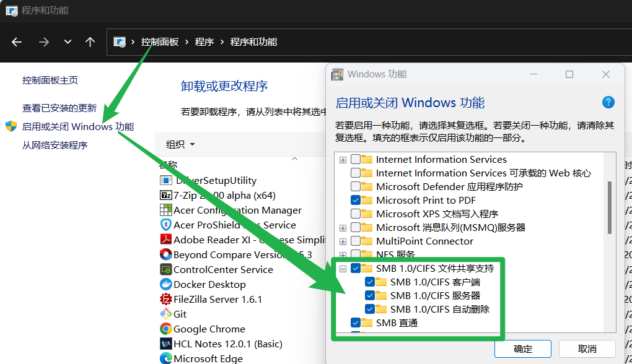Go up one level arrow

point(90,42)
